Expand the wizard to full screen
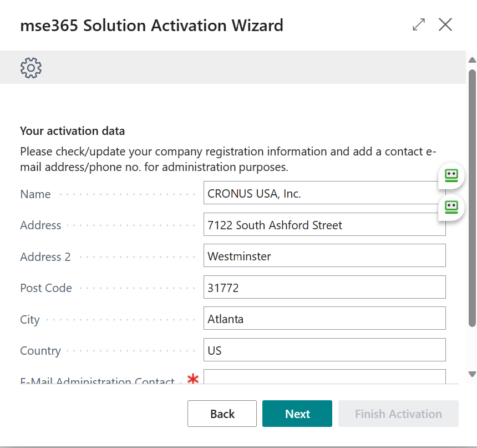This screenshot has height=448, width=477. (x=419, y=24)
